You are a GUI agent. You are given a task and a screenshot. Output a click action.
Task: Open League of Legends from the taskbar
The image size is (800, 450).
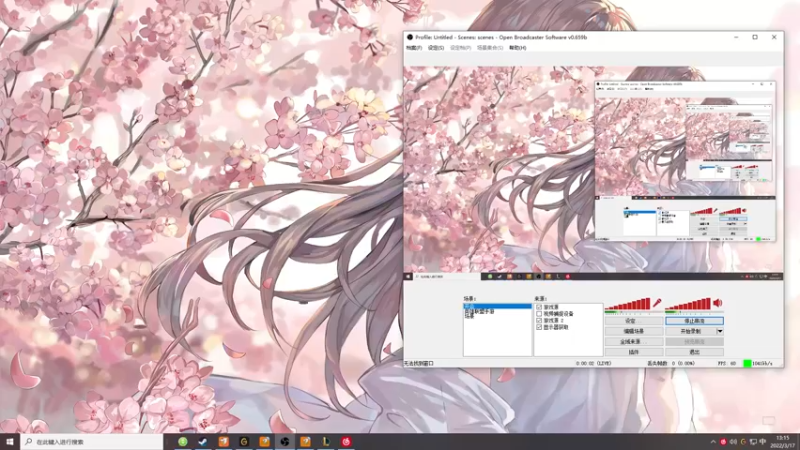tap(326, 442)
